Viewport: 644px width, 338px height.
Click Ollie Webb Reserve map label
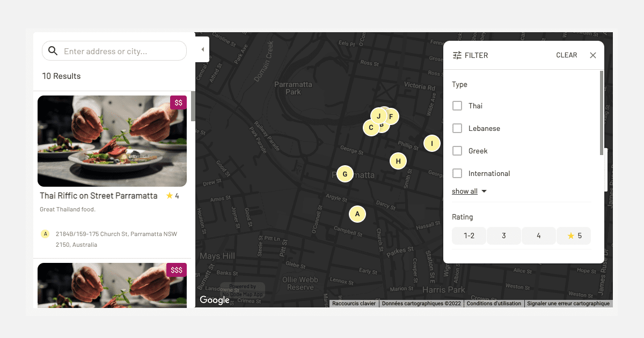point(300,283)
